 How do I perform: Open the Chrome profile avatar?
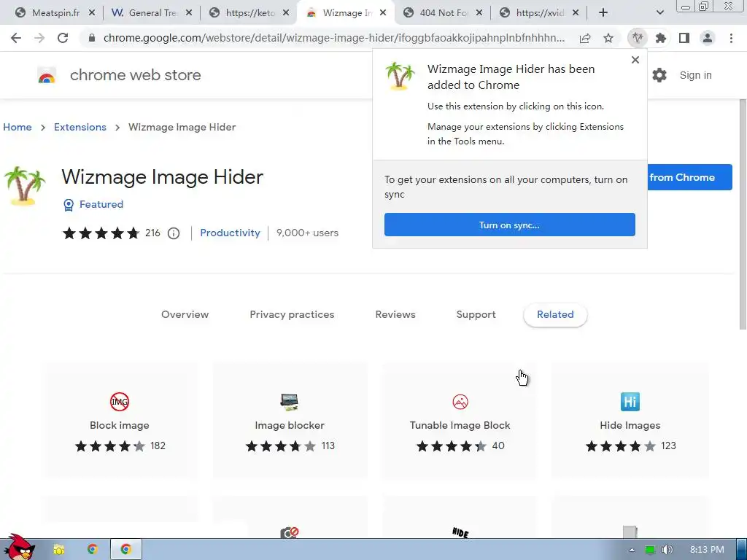(x=708, y=38)
